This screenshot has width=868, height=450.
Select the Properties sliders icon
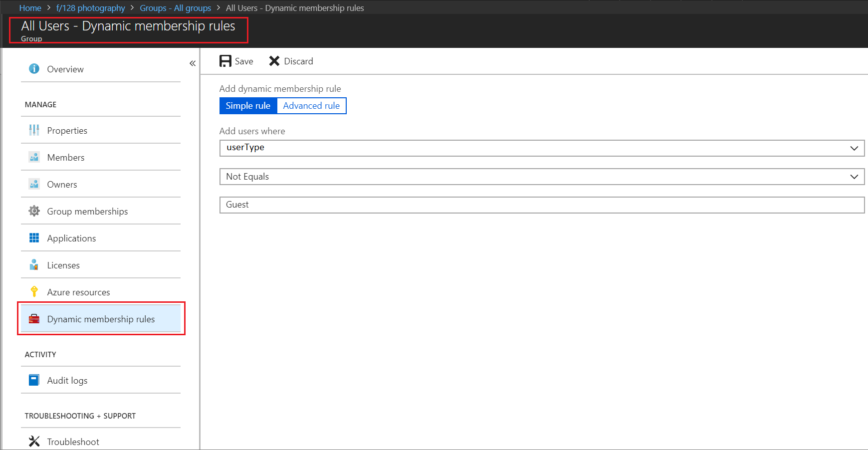pos(34,130)
